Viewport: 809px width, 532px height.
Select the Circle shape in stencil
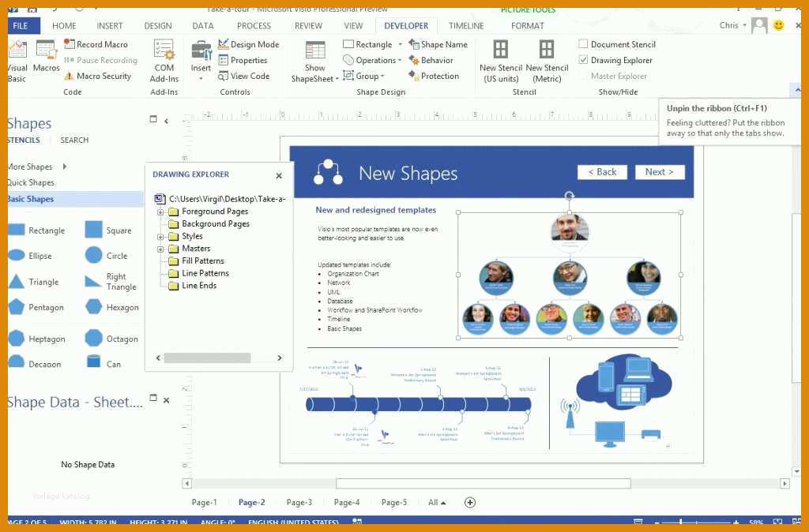click(107, 255)
